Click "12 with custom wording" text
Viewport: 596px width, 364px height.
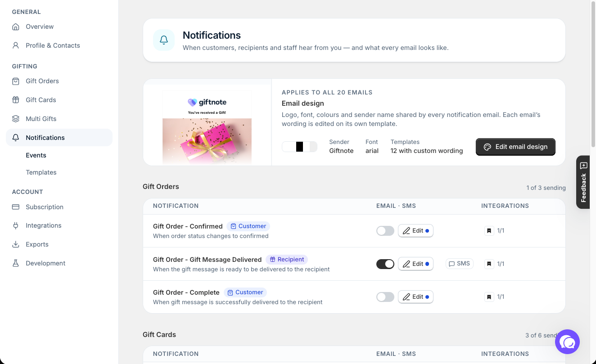pos(427,151)
